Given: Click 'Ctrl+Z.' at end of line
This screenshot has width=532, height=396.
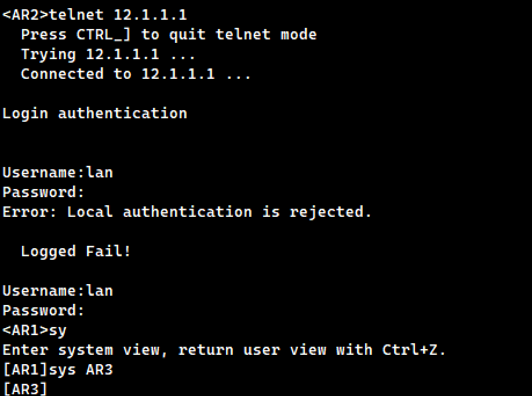Looking at the screenshot, I should (414, 350).
